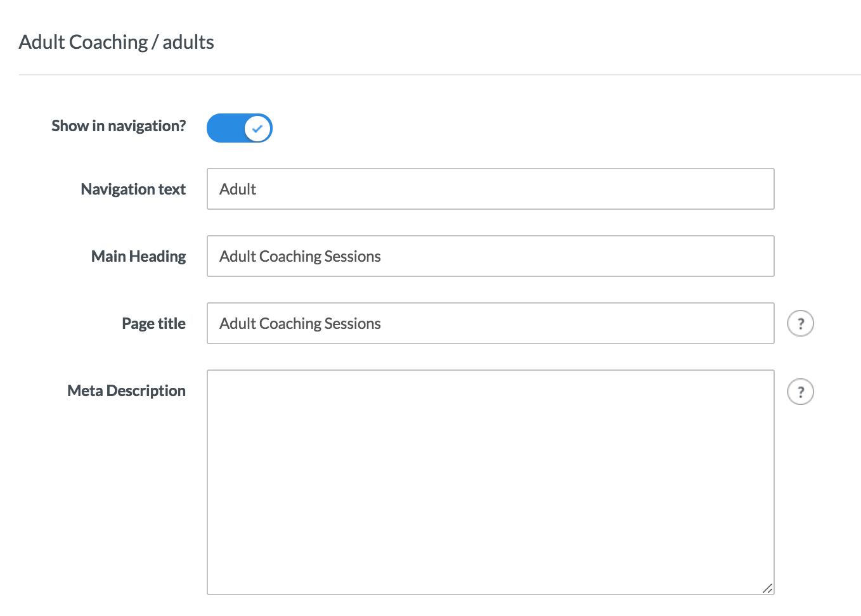Click the "adults" slug in the page header
Viewport: 861px width, 616px height.
tap(188, 42)
